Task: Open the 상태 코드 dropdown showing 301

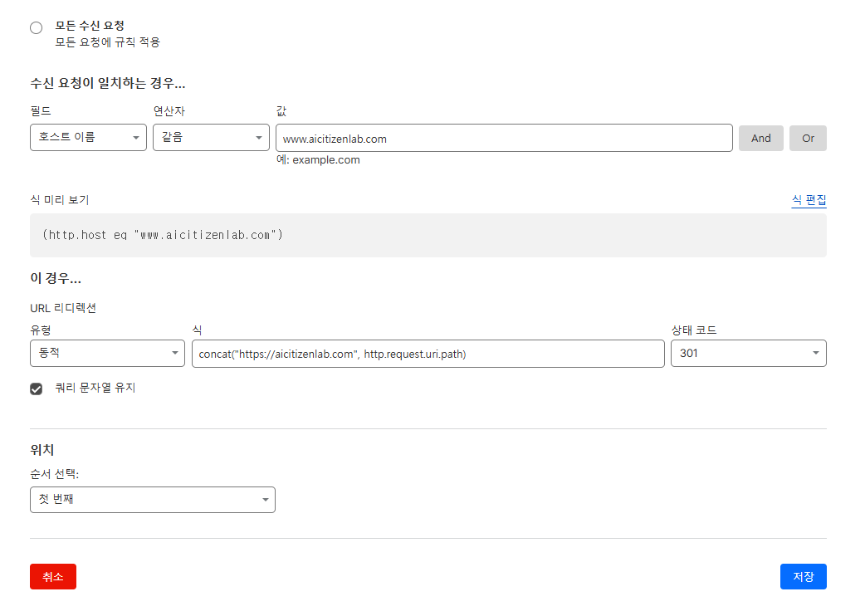Action: 749,353
